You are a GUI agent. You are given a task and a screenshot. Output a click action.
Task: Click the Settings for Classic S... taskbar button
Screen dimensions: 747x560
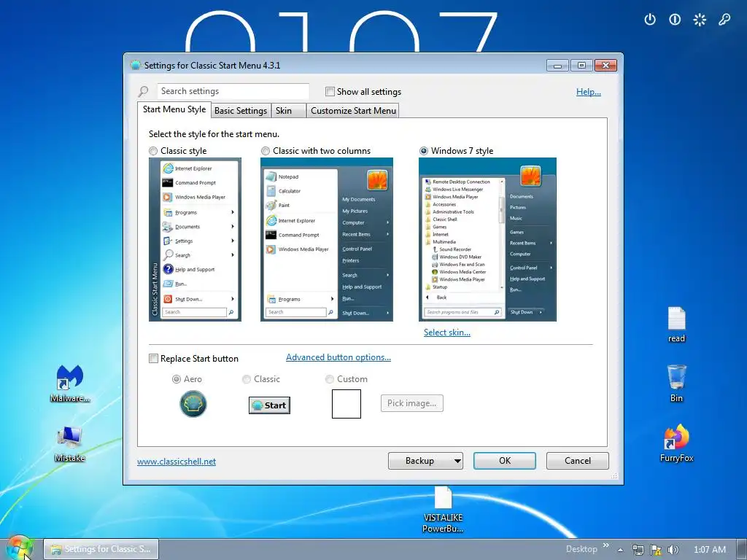click(x=101, y=549)
